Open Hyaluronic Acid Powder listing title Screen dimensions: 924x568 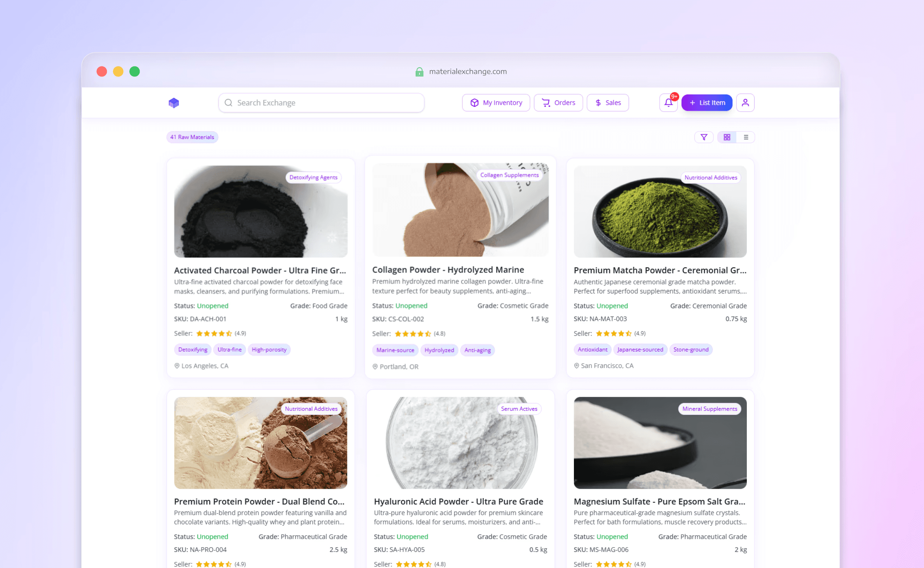pos(458,501)
